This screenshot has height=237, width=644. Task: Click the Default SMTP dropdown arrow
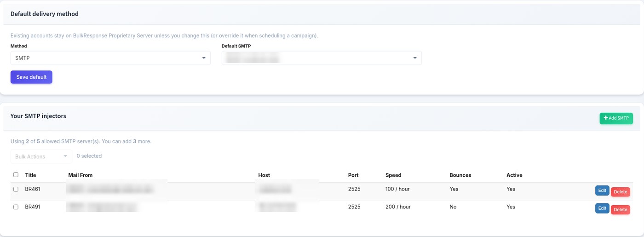click(x=415, y=58)
